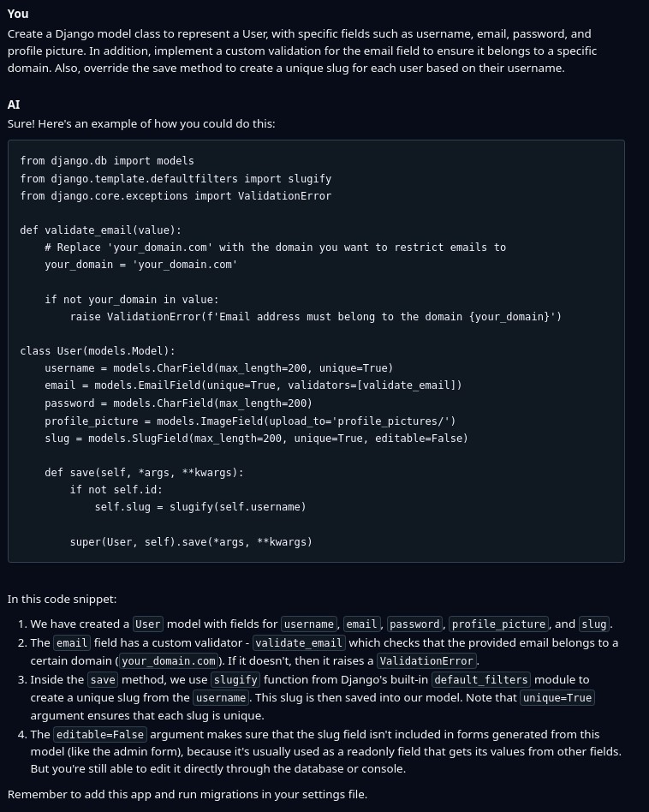The image size is (649, 812).
Task: Click "password" inline code chip
Action: [x=414, y=624]
